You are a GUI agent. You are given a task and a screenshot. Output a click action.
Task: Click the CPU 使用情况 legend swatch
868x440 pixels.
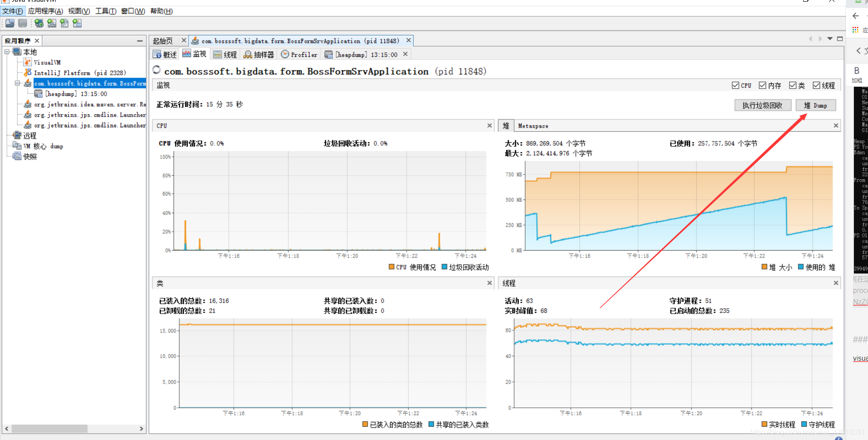[392, 266]
